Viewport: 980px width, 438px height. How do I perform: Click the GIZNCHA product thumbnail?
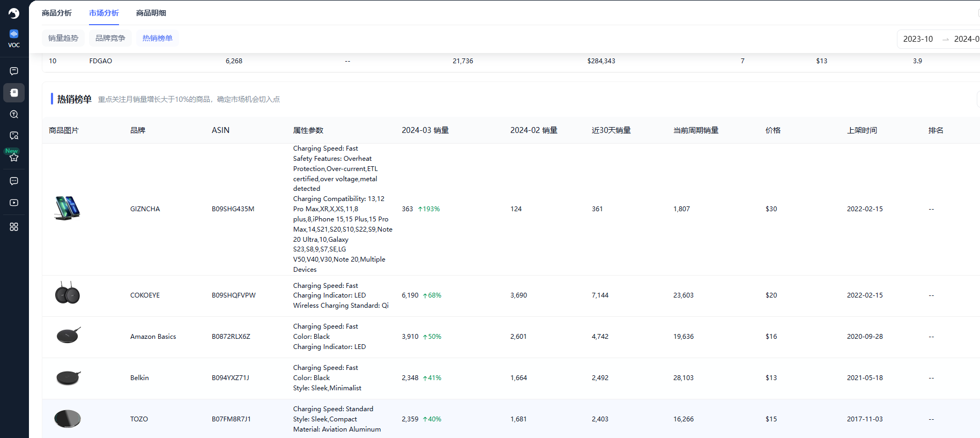tap(67, 208)
